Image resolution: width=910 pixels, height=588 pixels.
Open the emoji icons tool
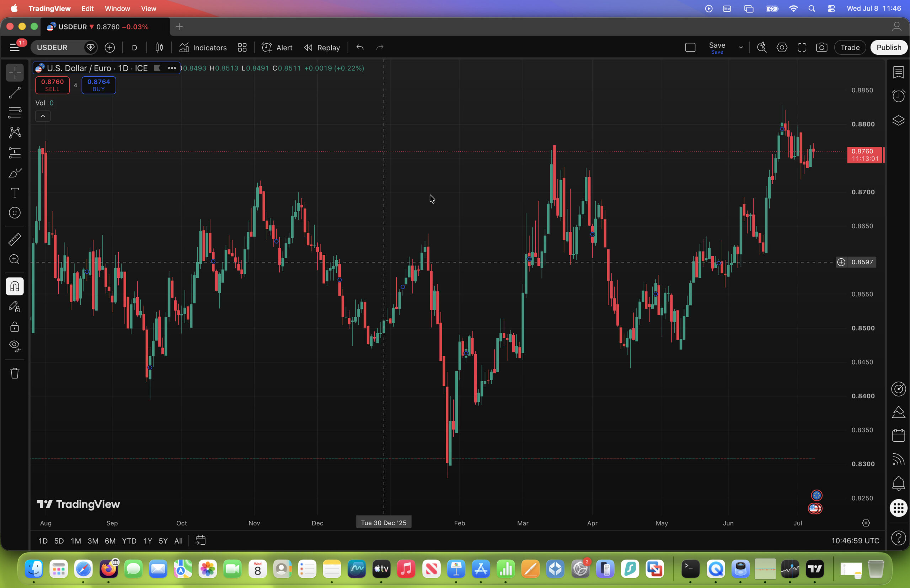pos(15,213)
